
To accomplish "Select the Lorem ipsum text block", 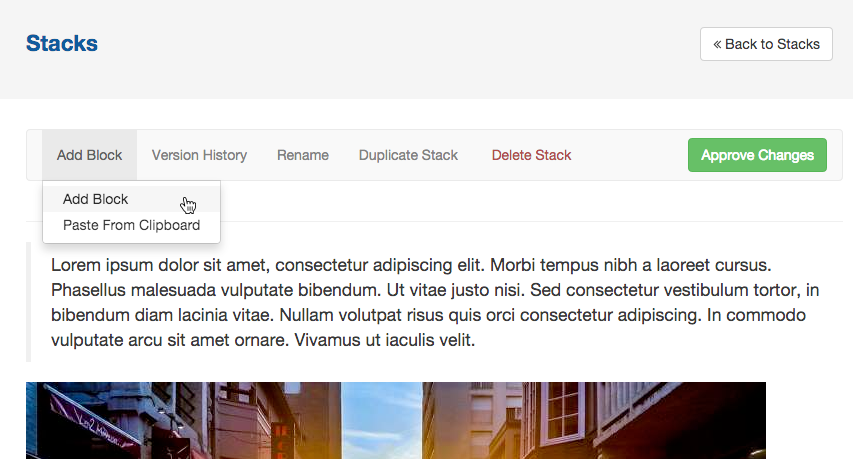I will pos(435,302).
